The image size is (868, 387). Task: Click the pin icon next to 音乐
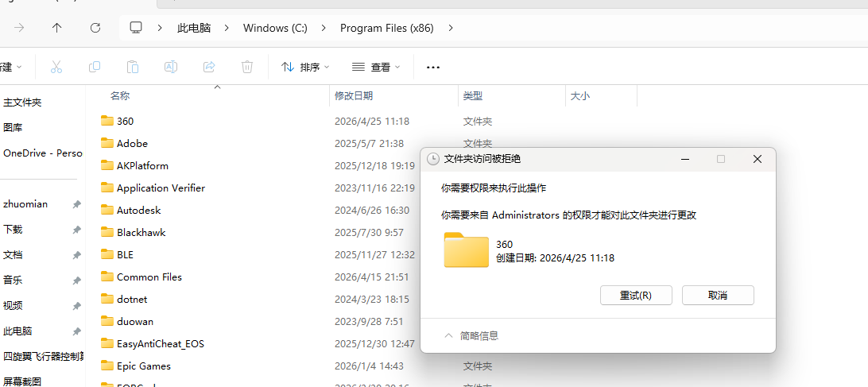point(77,281)
